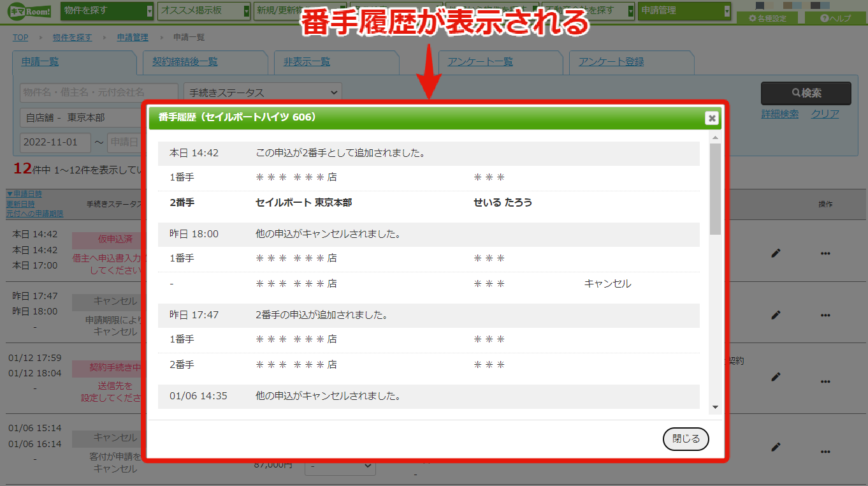
Task: Switch to the アンケート一覧 tab
Action: (x=480, y=62)
